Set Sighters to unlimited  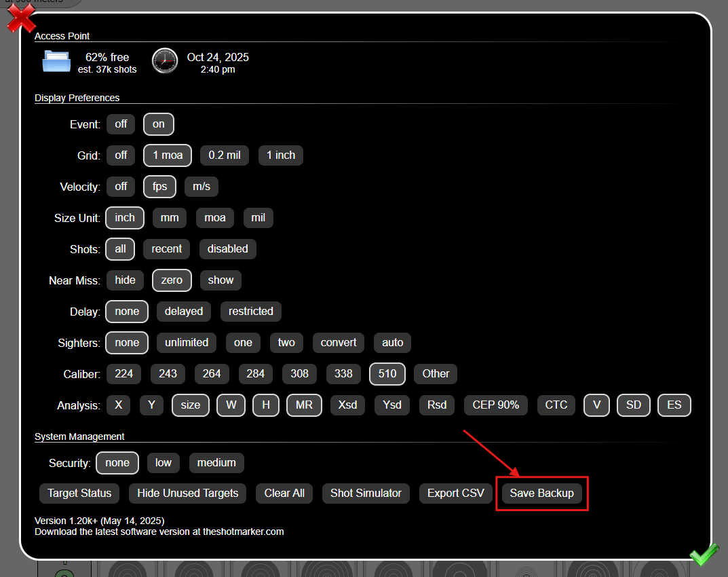187,343
